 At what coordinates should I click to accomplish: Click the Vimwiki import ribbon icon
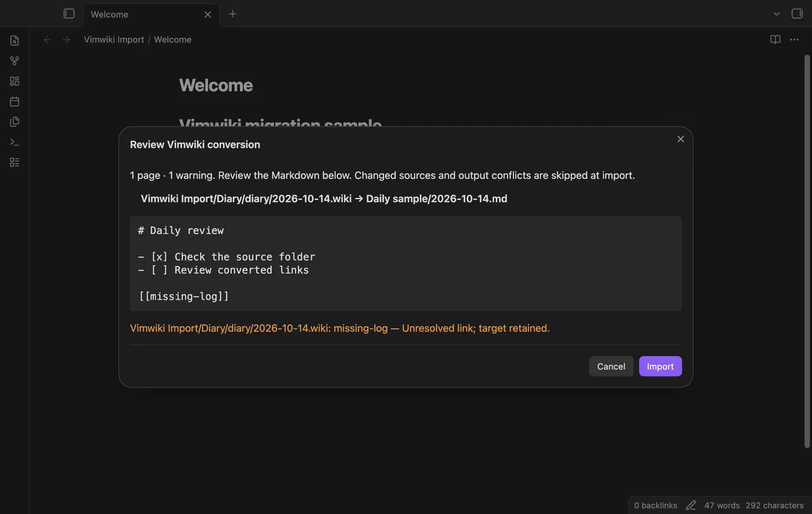tap(14, 162)
